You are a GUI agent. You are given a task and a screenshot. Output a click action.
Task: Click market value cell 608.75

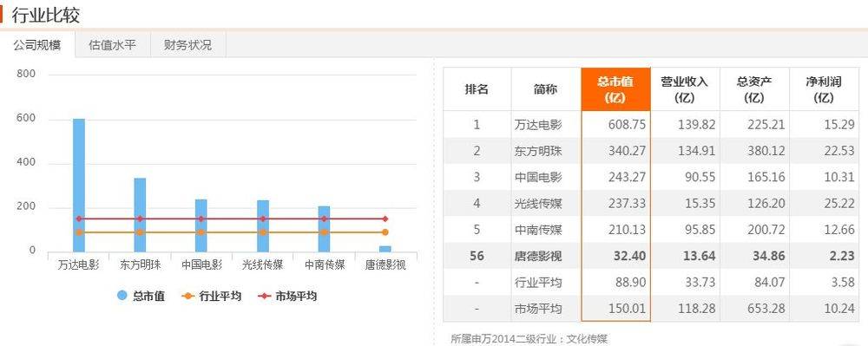pos(626,124)
